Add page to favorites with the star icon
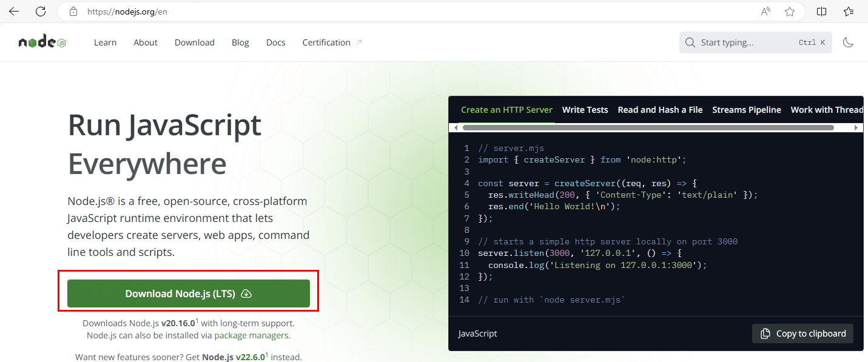868x362 pixels. 789,11
